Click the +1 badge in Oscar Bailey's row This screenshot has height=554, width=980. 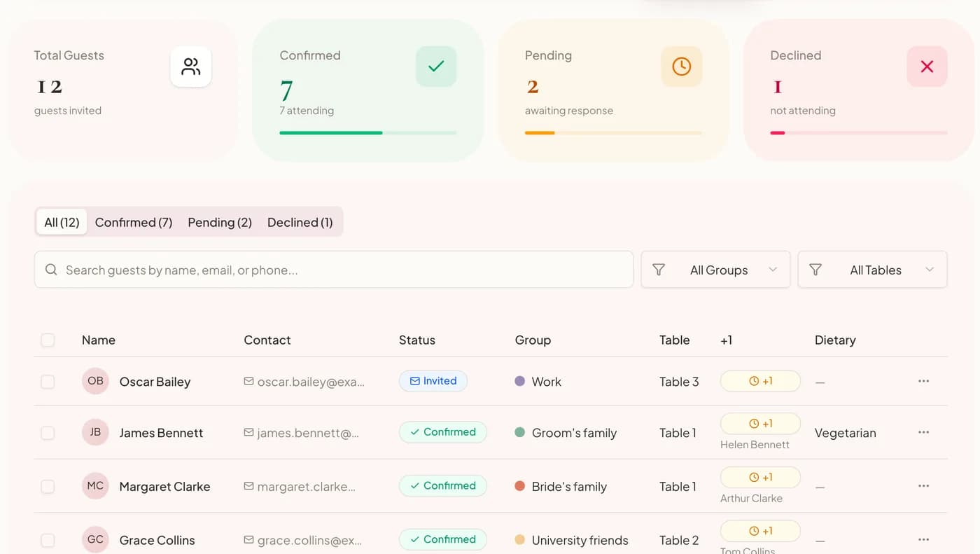tap(760, 381)
